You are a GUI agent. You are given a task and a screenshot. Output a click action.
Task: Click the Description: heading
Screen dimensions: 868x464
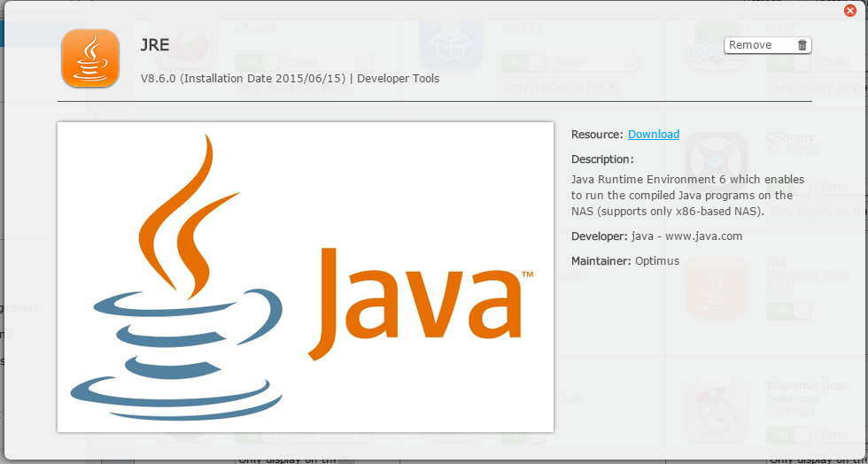tap(602, 159)
